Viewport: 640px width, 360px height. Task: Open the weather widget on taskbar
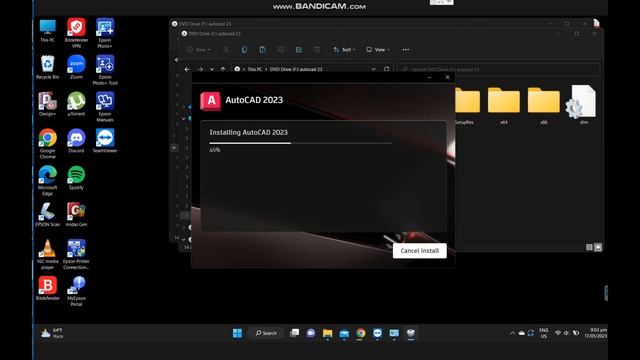pyautogui.click(x=52, y=333)
